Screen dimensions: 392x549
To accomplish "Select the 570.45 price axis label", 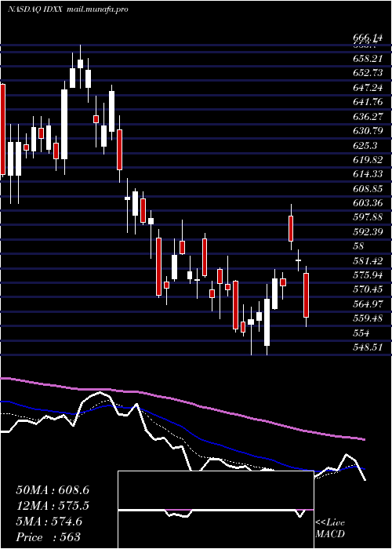I will pyautogui.click(x=368, y=289).
